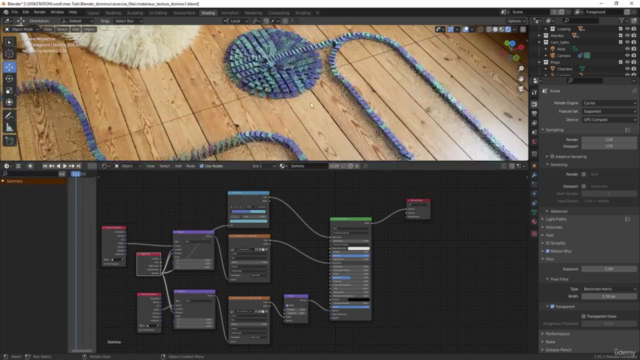Activate the Select Box tool at the top of the viewport toolbar

point(9,42)
